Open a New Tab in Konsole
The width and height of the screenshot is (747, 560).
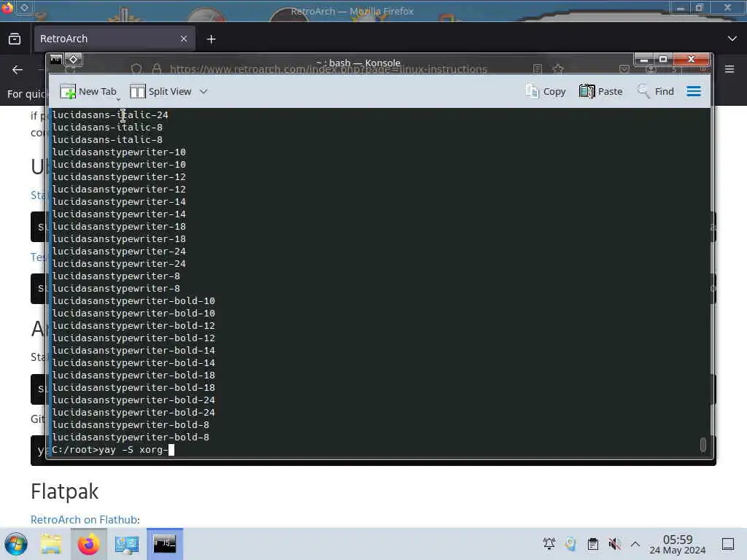[x=88, y=91]
